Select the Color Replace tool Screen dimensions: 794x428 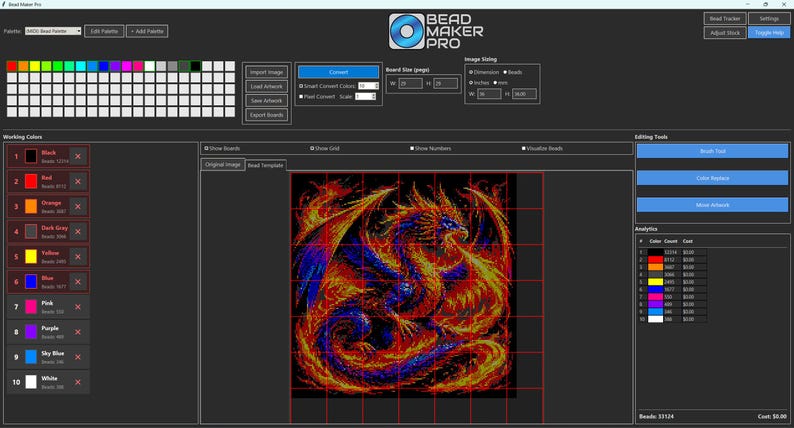tap(712, 178)
